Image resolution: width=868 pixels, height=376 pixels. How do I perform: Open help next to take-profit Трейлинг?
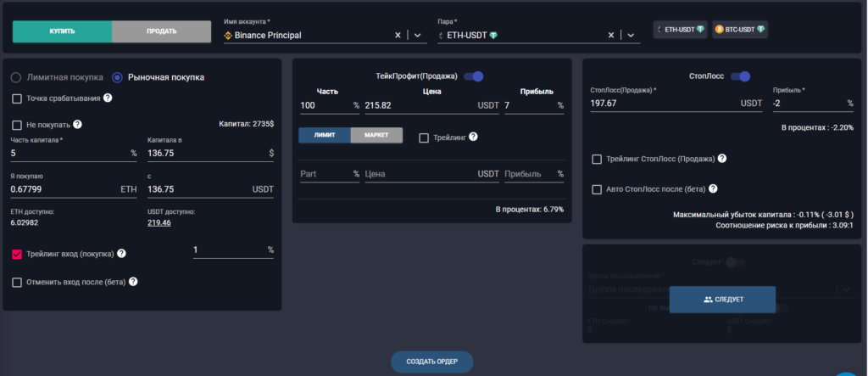pos(473,137)
